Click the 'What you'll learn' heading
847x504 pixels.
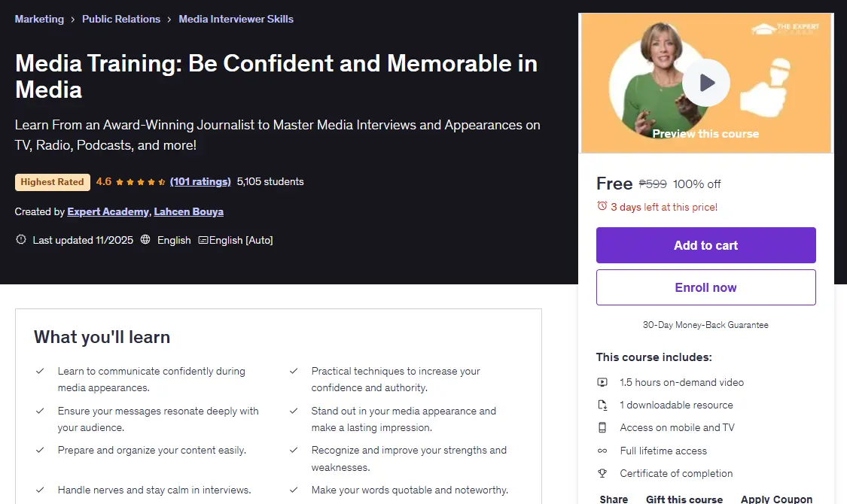coord(102,337)
